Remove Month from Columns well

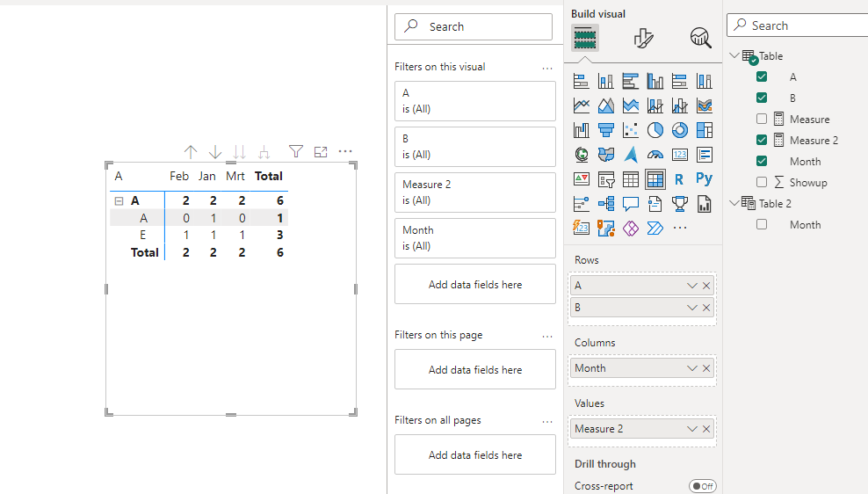(x=706, y=368)
